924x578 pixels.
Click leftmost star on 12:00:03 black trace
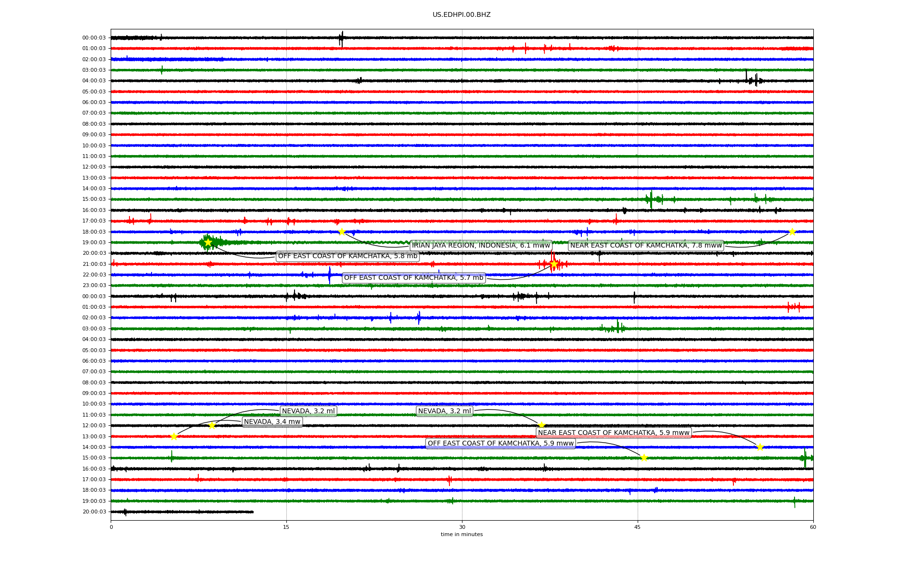[212, 425]
